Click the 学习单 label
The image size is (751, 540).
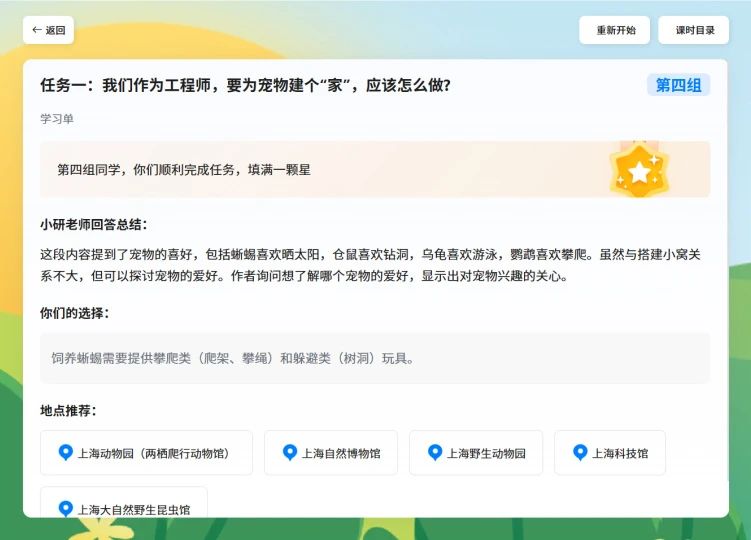[57, 119]
